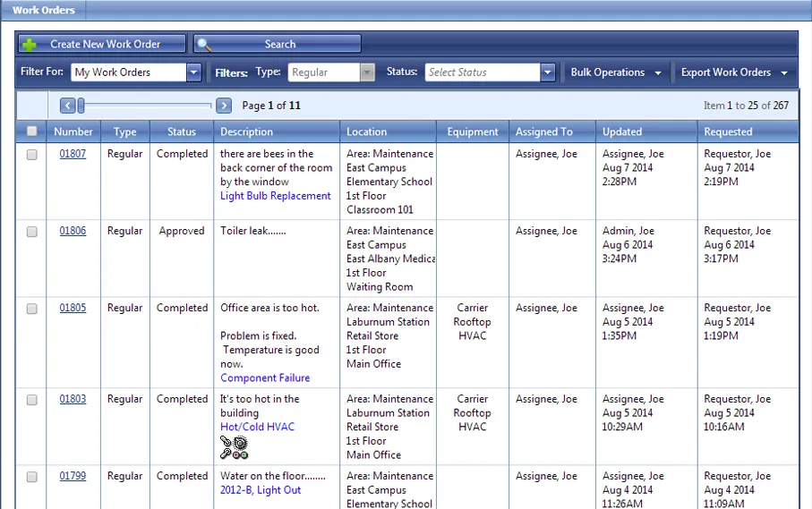Click the page slider handle

pos(81,106)
